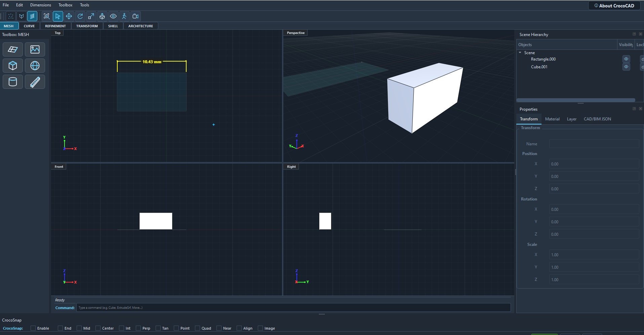The image size is (644, 335).
Task: Select the image reference tool
Action: click(35, 49)
